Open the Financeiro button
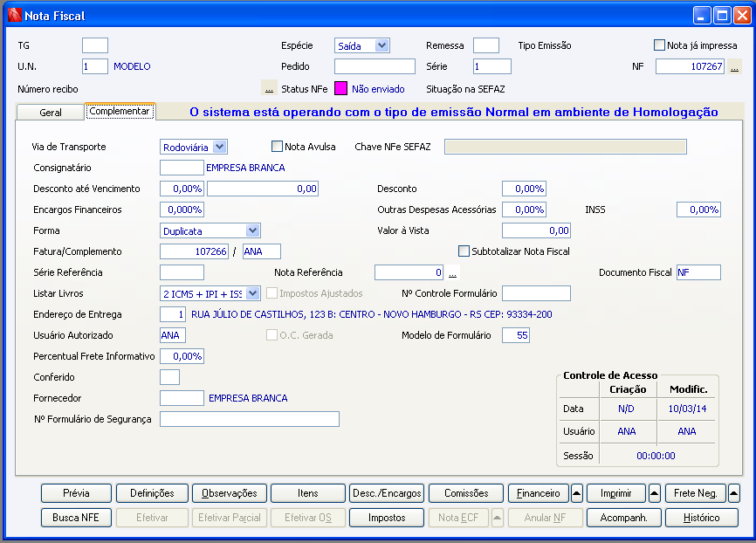Image resolution: width=756 pixels, height=543 pixels. click(x=539, y=493)
